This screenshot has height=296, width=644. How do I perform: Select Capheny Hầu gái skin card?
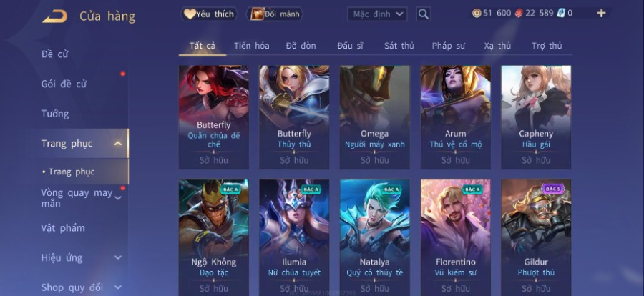[536, 117]
